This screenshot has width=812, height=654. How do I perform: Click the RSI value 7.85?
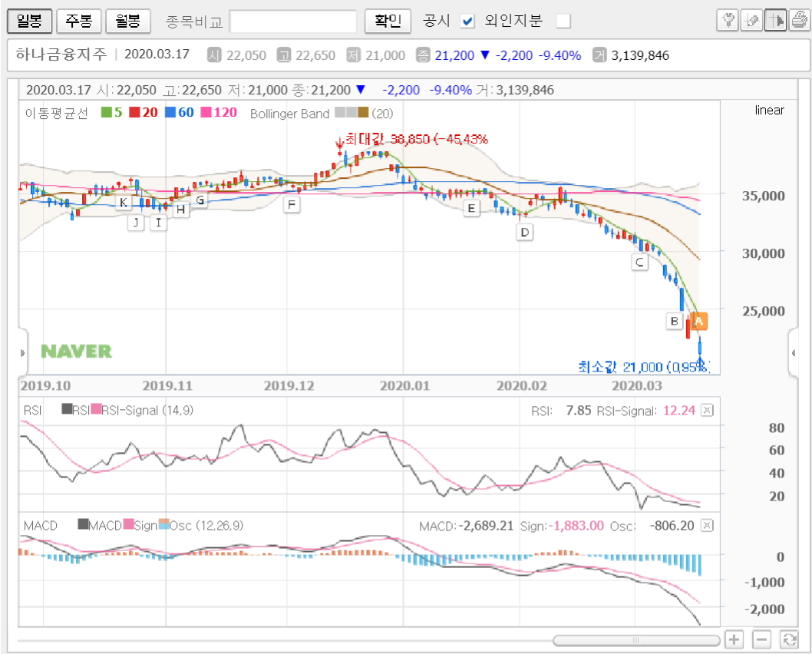click(579, 411)
